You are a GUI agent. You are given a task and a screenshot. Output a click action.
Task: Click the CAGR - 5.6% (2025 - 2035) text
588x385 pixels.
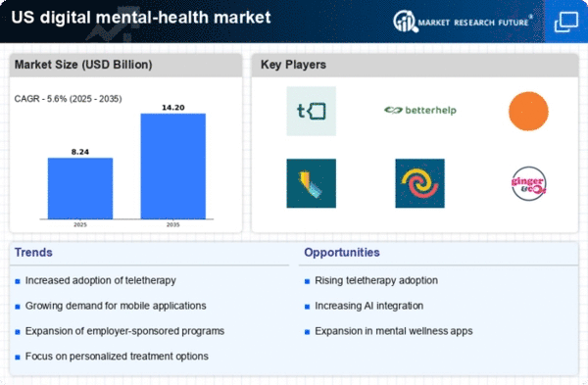[x=68, y=99]
